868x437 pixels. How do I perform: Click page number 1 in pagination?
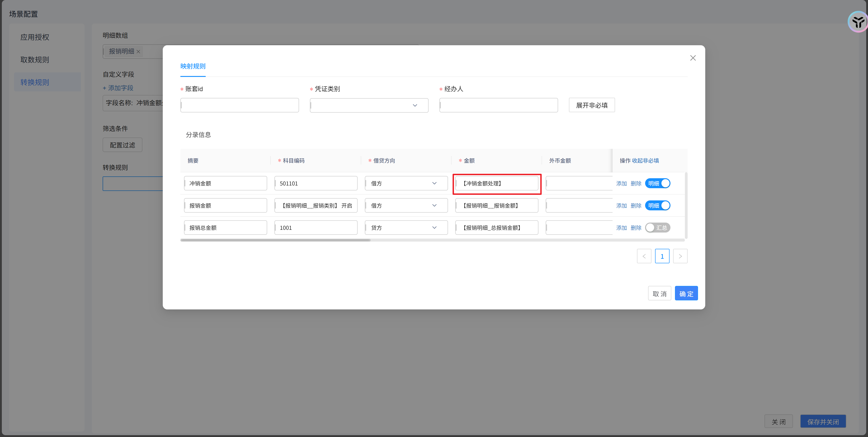tap(662, 256)
